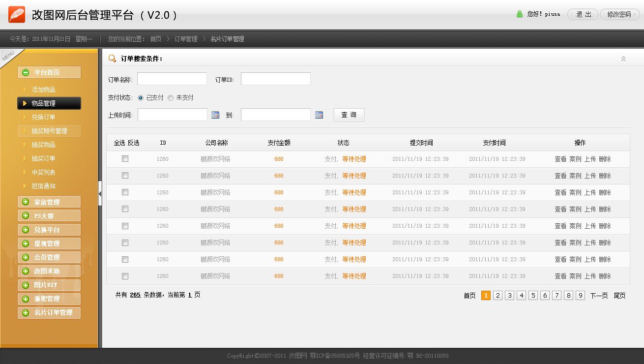Click the sidebar collapse handle arrow
Image resolution: width=644 pixels, height=364 pixels.
click(100, 193)
